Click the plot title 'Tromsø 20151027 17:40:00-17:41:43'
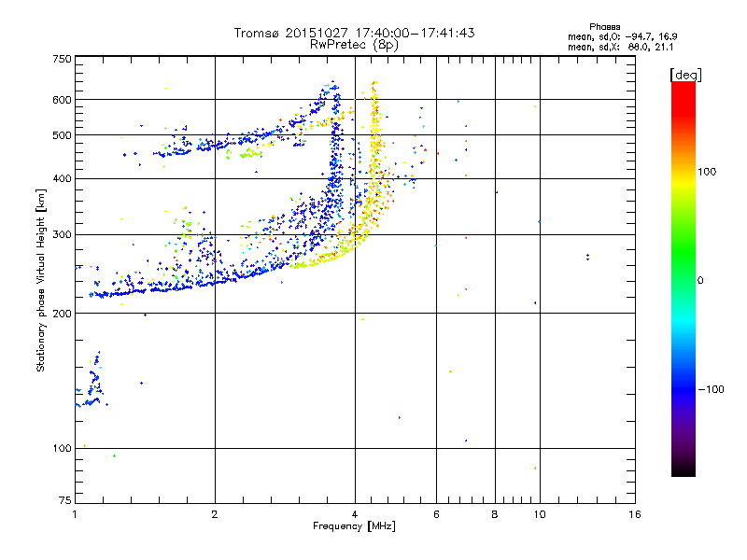The image size is (747, 560). [x=354, y=33]
